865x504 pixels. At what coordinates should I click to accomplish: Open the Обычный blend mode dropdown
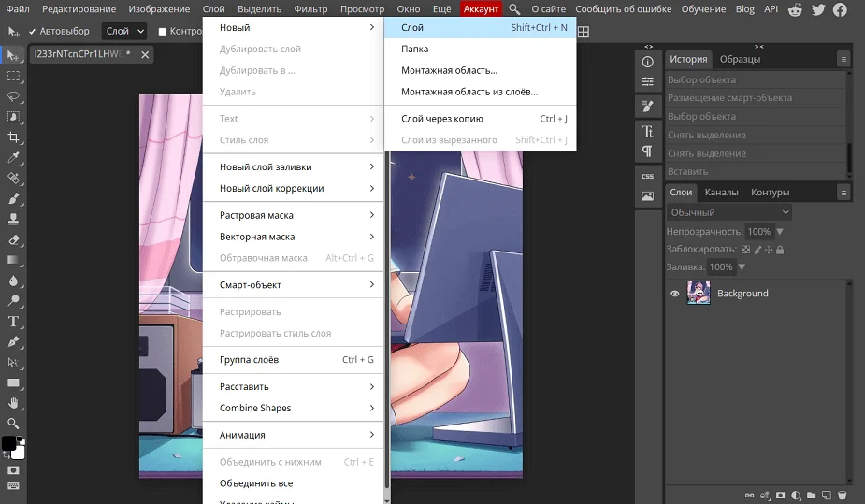[728, 212]
